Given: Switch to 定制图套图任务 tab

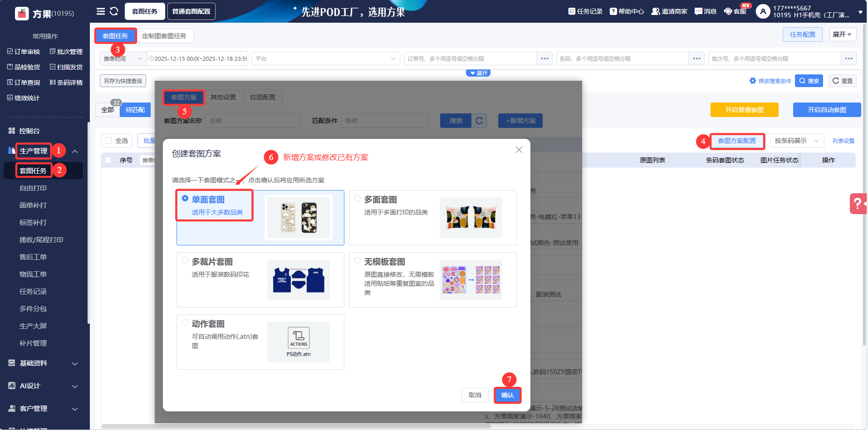Looking at the screenshot, I should [x=164, y=36].
